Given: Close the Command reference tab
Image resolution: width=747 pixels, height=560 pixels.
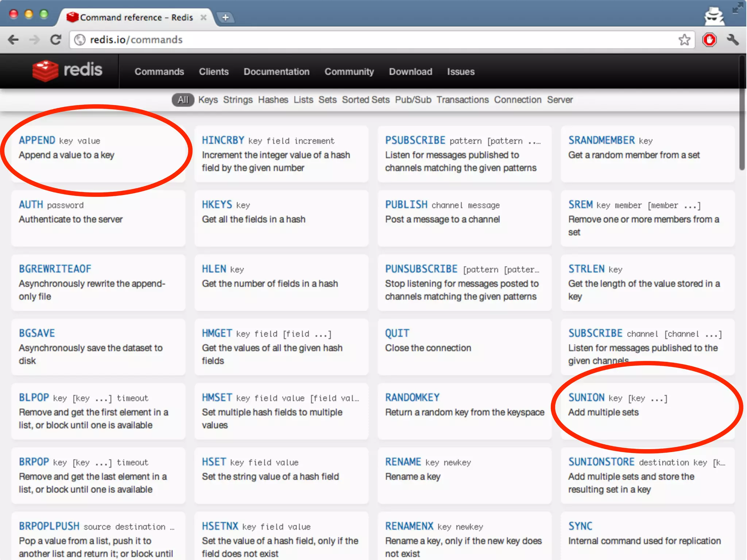Looking at the screenshot, I should pos(204,17).
